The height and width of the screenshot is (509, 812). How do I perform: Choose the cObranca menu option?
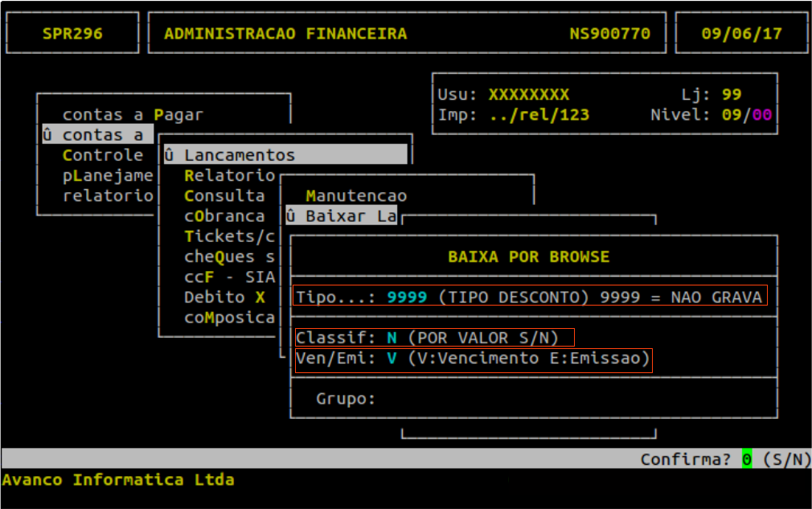[224, 216]
